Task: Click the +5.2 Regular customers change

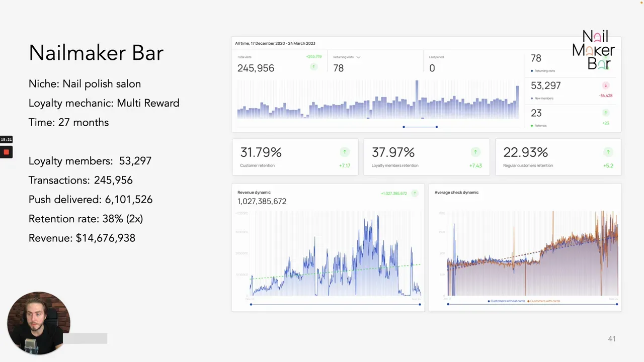Action: (x=608, y=165)
